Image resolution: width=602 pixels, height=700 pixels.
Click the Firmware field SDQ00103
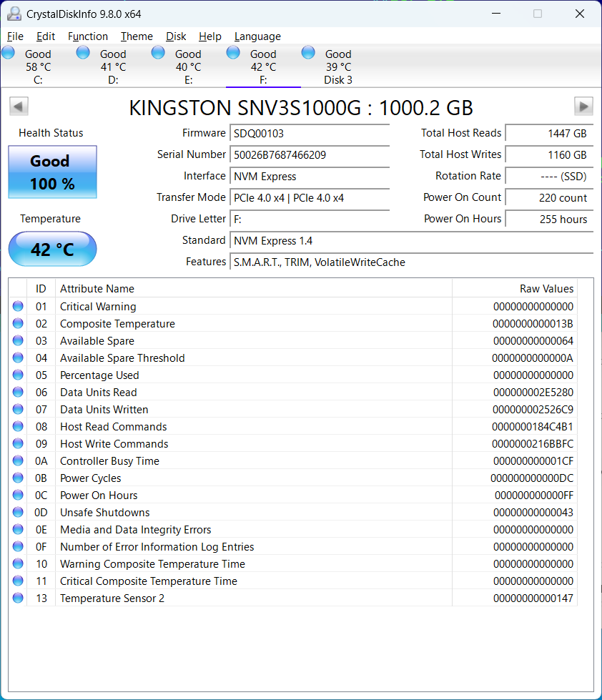(310, 134)
